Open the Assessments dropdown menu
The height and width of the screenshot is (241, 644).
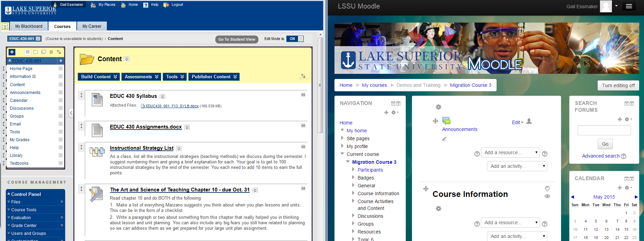(x=142, y=77)
